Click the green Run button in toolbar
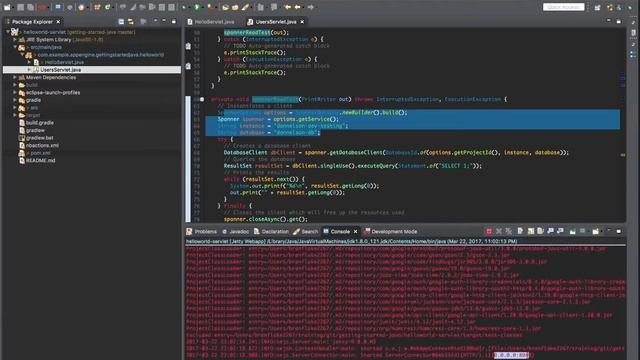640x360 pixels. coord(197,7)
